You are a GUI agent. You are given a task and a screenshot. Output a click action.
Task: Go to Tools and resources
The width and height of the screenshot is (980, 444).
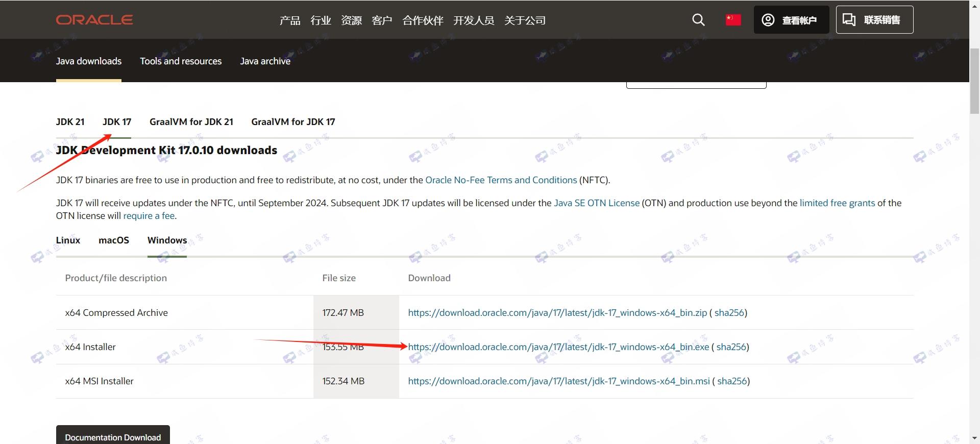click(x=181, y=61)
